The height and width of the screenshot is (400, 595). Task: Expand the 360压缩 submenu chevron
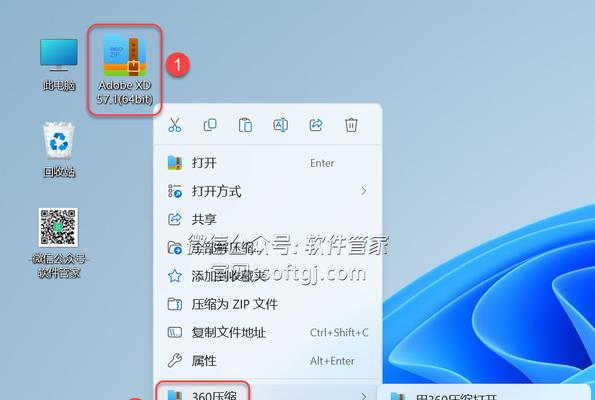[x=364, y=396]
